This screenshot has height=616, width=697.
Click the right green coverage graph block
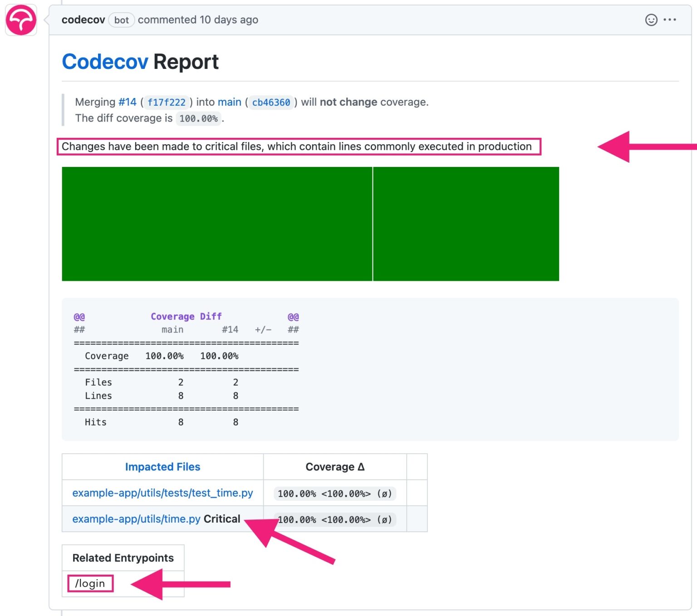[x=466, y=224]
